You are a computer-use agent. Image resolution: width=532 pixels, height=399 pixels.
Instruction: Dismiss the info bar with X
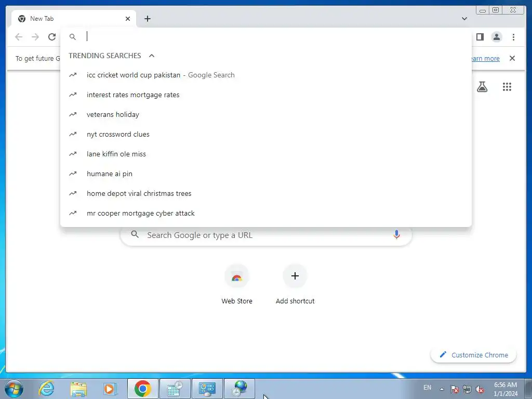(x=512, y=58)
